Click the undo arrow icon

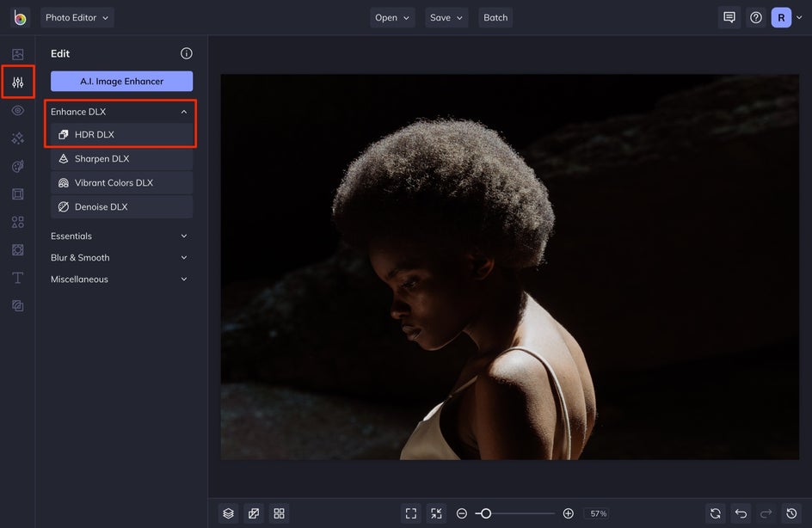tap(741, 513)
